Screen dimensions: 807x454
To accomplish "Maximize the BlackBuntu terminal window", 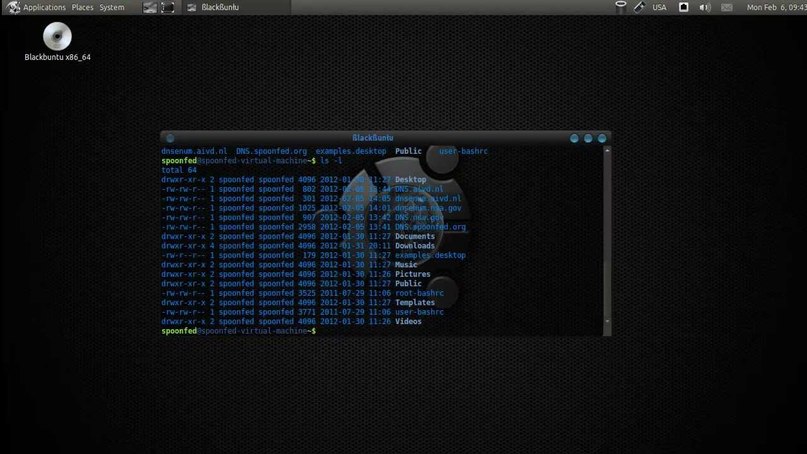I will point(588,138).
